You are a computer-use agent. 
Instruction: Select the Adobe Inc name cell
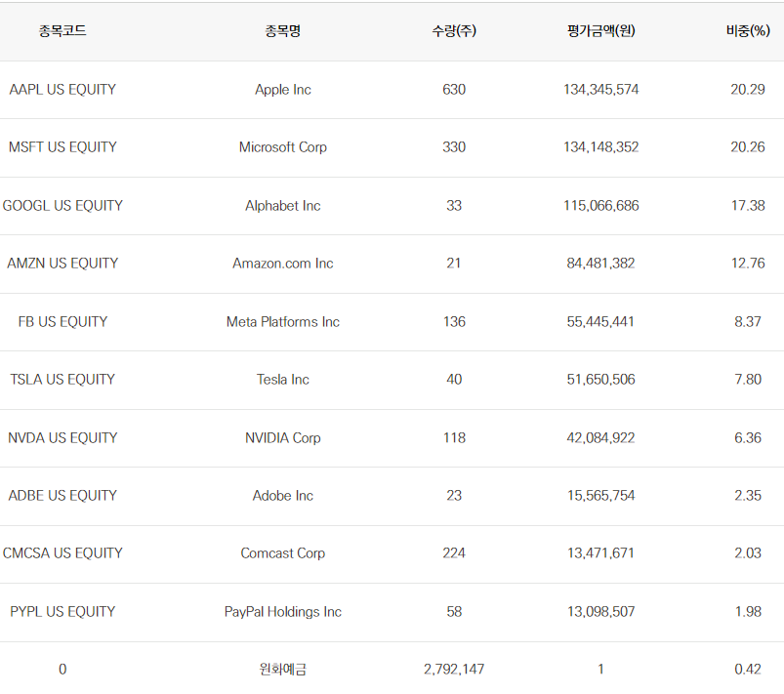tap(282, 495)
